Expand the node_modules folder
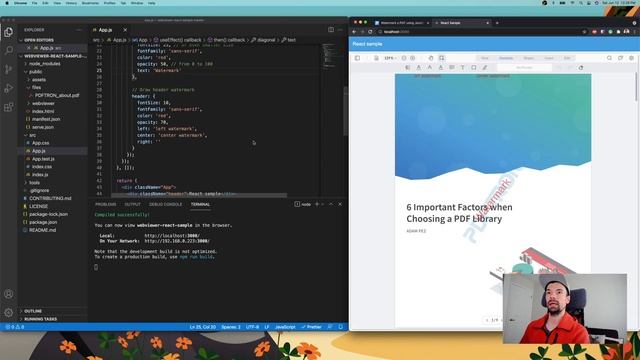Image resolution: width=640 pixels, height=360 pixels. (44, 64)
